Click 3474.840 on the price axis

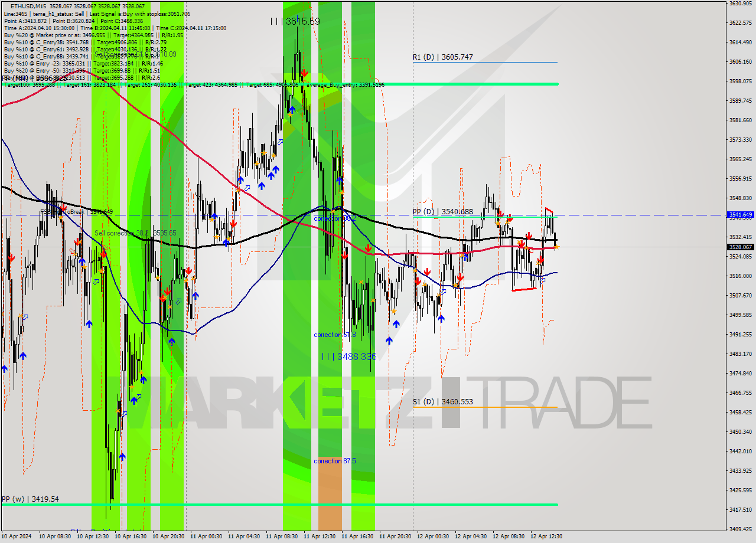(x=741, y=373)
